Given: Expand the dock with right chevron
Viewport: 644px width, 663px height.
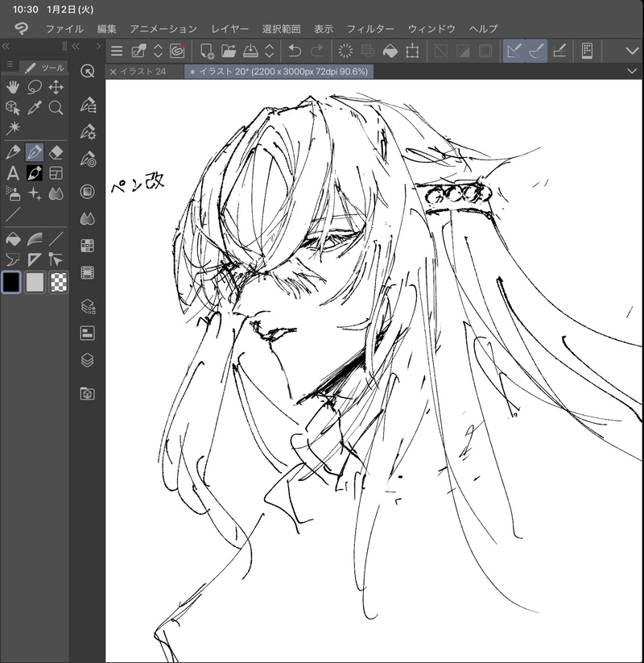Looking at the screenshot, I should click(98, 46).
